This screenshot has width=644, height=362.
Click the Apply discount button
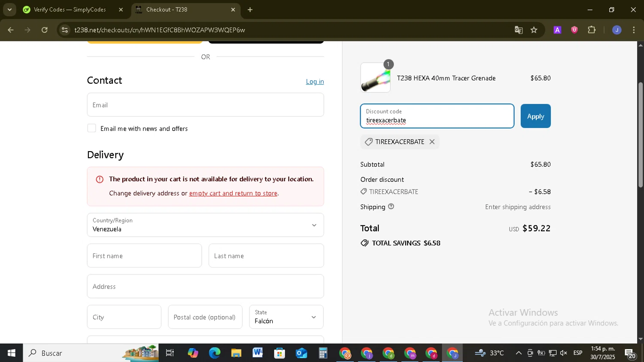[535, 116]
